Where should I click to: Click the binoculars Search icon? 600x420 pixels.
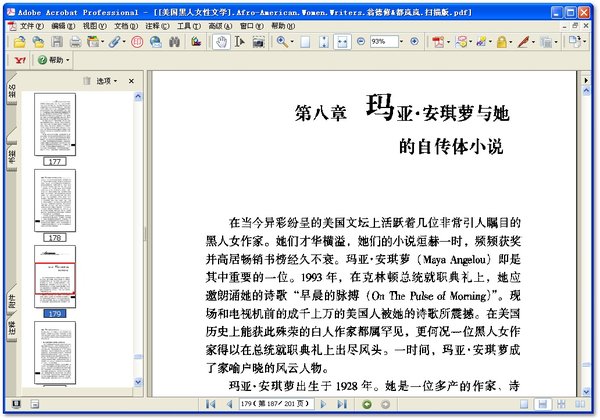pos(174,41)
